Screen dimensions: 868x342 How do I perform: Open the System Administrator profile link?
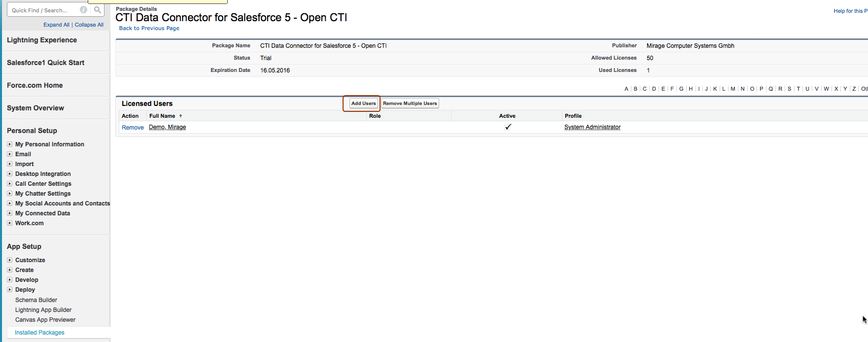pyautogui.click(x=592, y=127)
